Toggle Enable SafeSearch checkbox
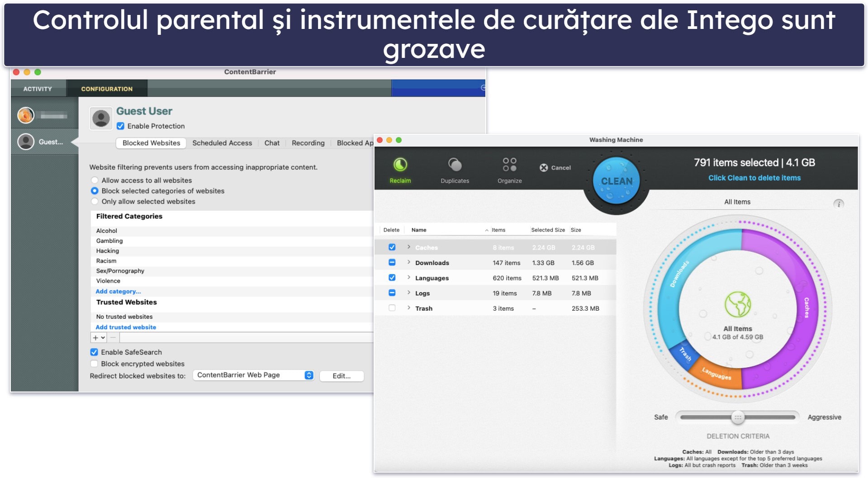The width and height of the screenshot is (868, 478). [94, 352]
